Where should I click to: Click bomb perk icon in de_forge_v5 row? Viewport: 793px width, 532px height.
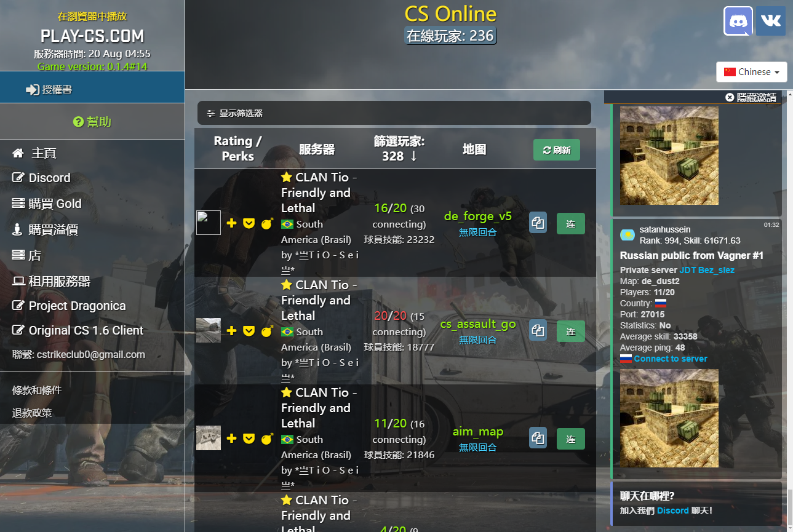tap(267, 223)
